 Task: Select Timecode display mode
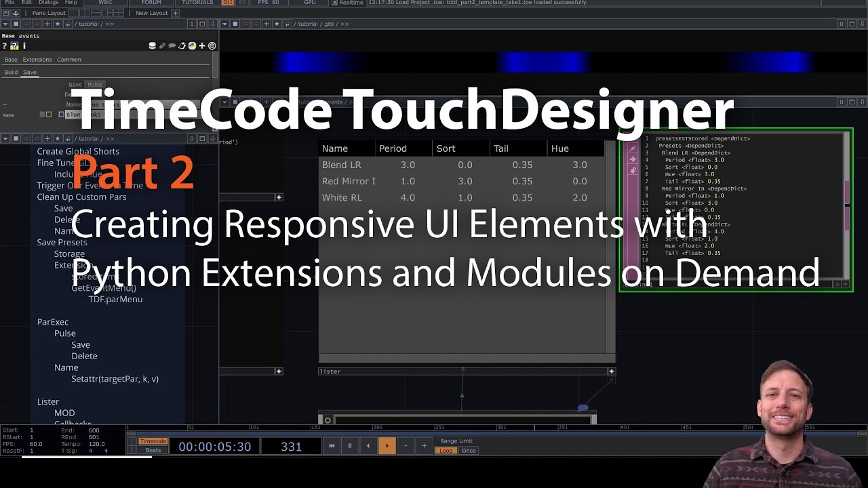coord(153,441)
